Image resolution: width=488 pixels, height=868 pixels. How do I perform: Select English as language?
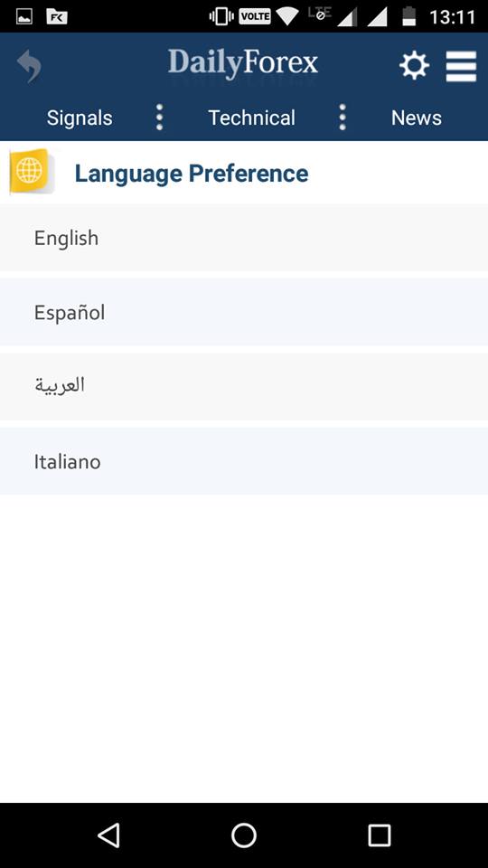coord(244,238)
